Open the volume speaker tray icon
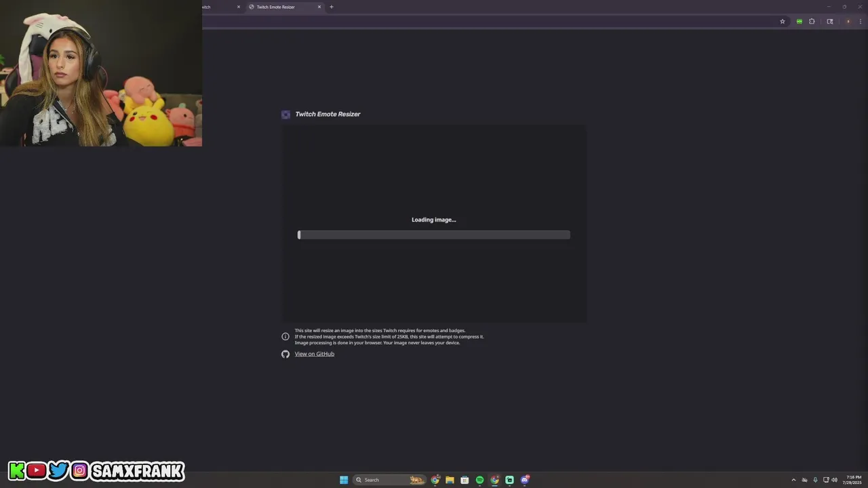868x488 pixels. [x=834, y=480]
